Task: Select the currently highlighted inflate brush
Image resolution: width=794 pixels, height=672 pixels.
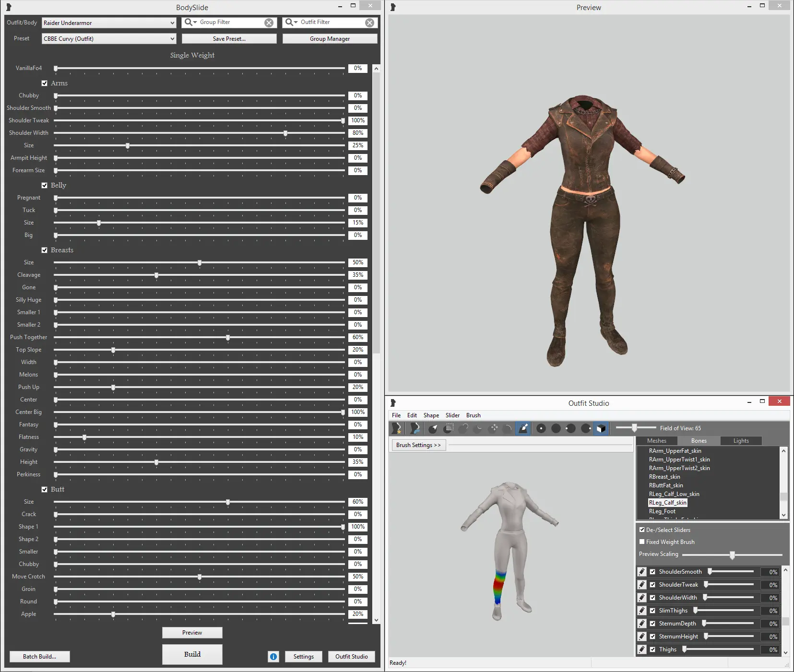Action: pos(523,428)
